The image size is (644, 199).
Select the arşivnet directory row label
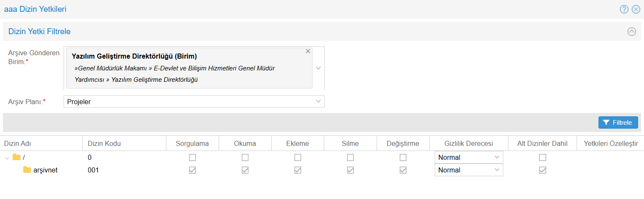45,170
